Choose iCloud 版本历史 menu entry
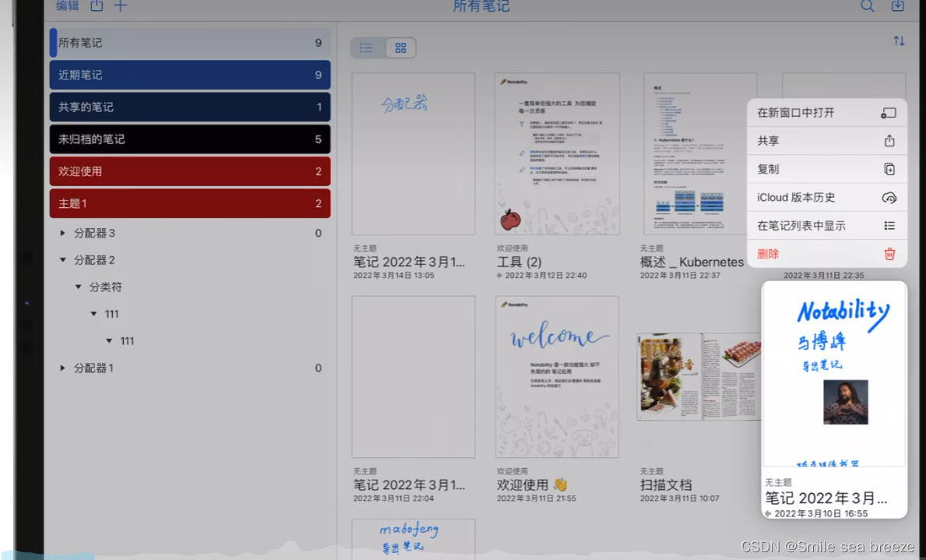926x560 pixels. (x=827, y=197)
